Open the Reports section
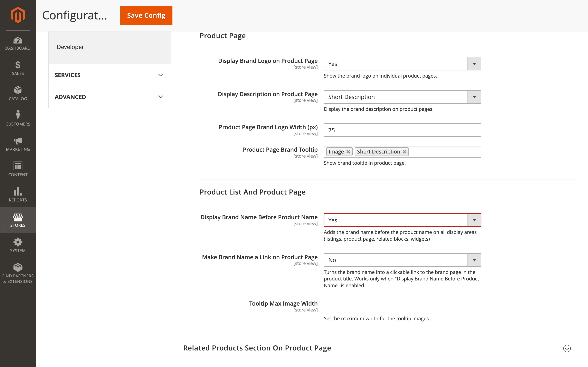Screen dimensions: 588x367 click(18, 195)
